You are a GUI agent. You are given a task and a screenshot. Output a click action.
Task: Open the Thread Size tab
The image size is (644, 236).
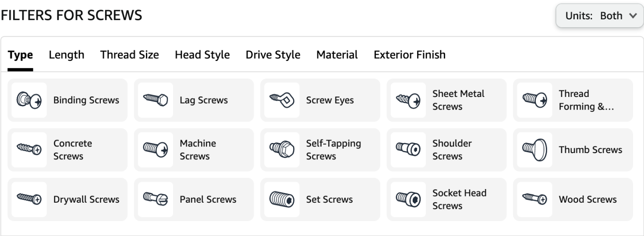130,55
